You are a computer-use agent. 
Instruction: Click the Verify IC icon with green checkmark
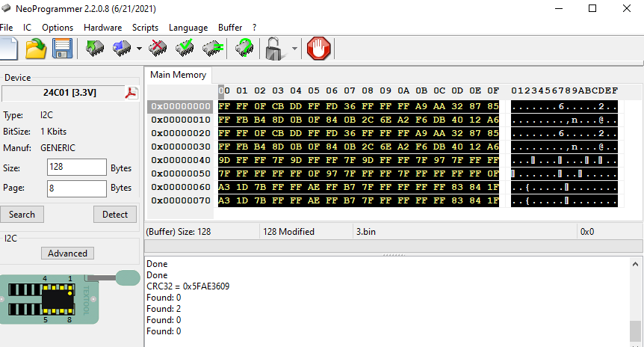185,49
